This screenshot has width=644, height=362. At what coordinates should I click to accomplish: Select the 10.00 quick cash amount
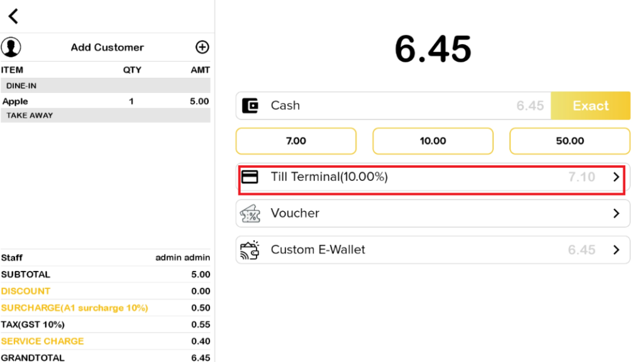click(x=433, y=141)
